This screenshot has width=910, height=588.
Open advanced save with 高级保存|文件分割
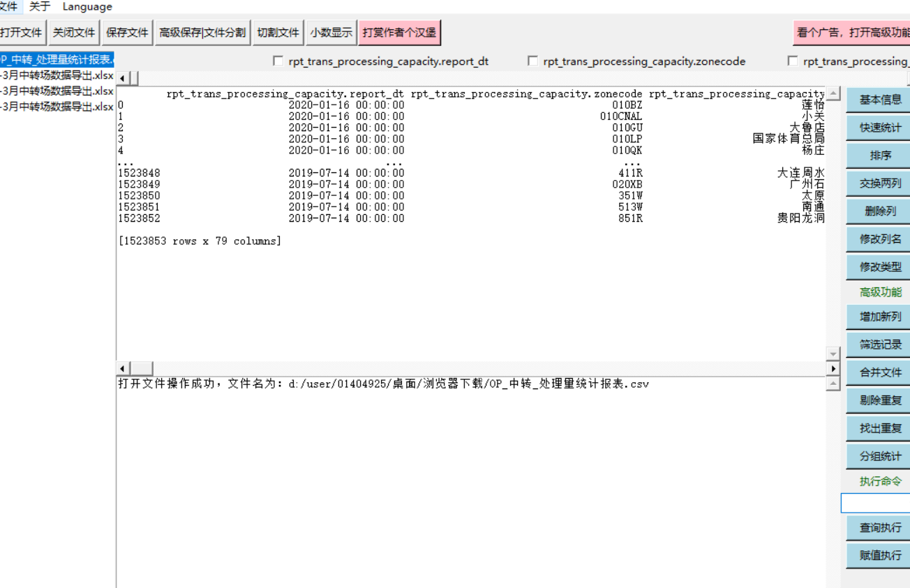point(202,31)
